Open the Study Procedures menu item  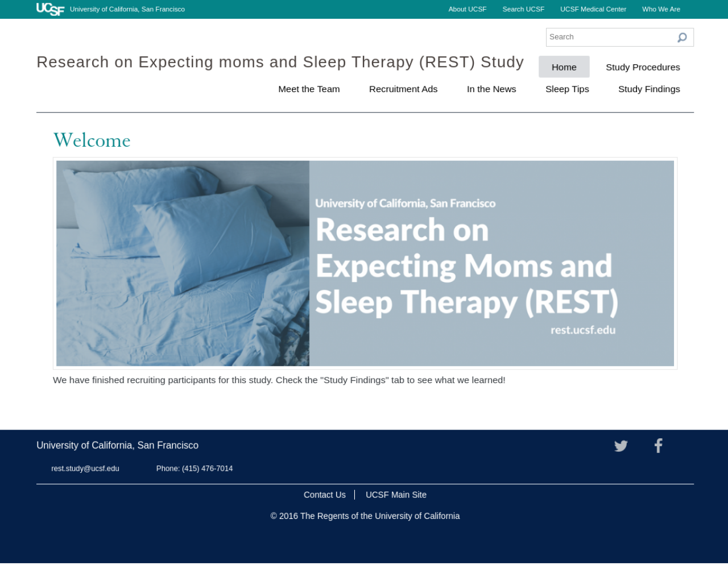(x=643, y=67)
